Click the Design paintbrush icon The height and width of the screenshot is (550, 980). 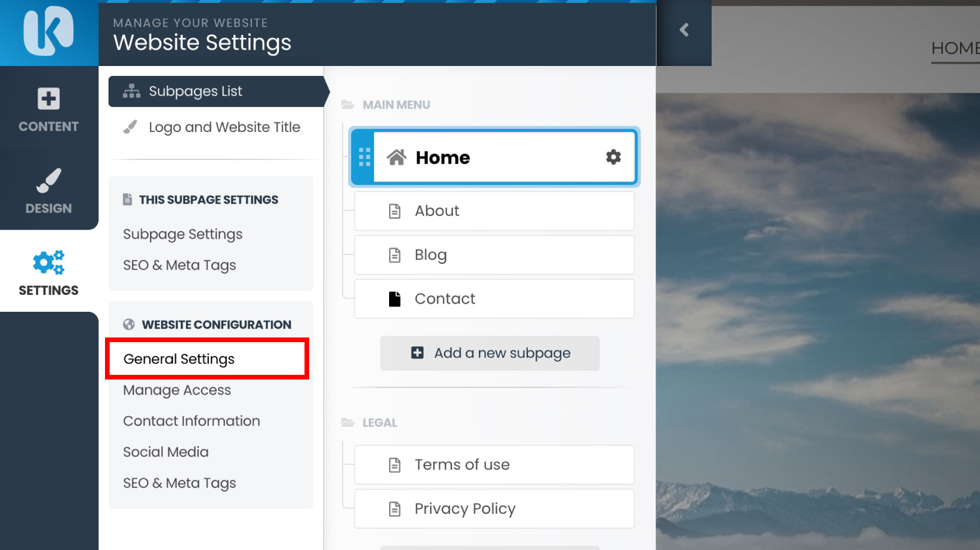click(x=48, y=180)
